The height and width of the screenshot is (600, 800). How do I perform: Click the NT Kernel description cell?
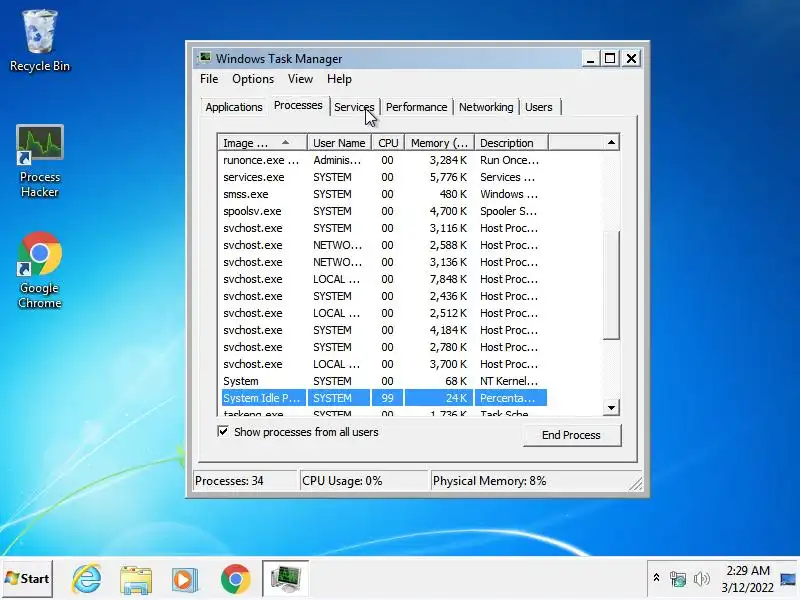pyautogui.click(x=511, y=381)
